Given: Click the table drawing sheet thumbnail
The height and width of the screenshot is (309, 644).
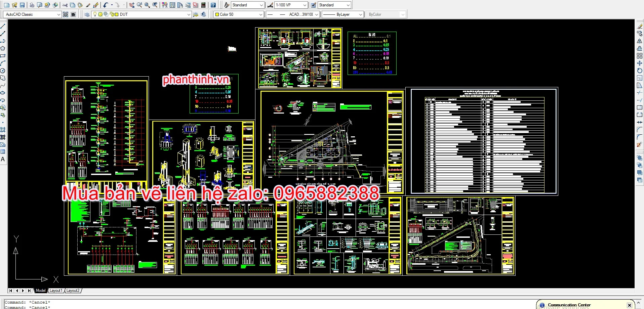Looking at the screenshot, I should [482, 141].
